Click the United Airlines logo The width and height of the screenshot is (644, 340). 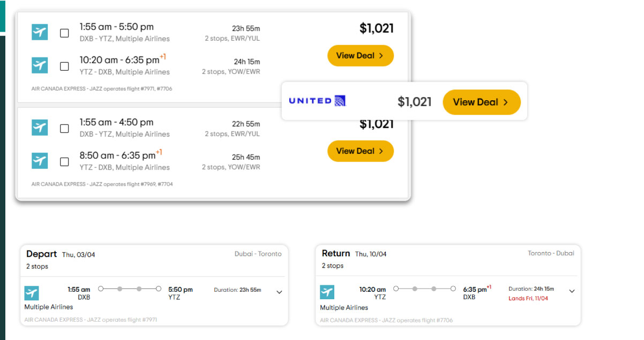click(318, 100)
